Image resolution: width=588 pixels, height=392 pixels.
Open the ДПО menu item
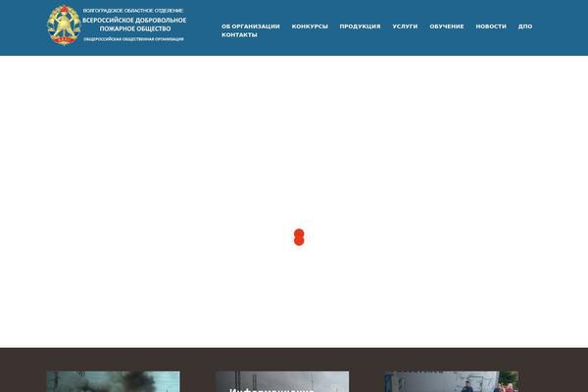point(525,26)
